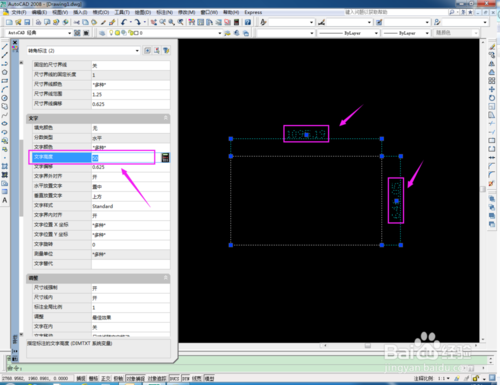Open the File (文件) menu

(x=19, y=12)
